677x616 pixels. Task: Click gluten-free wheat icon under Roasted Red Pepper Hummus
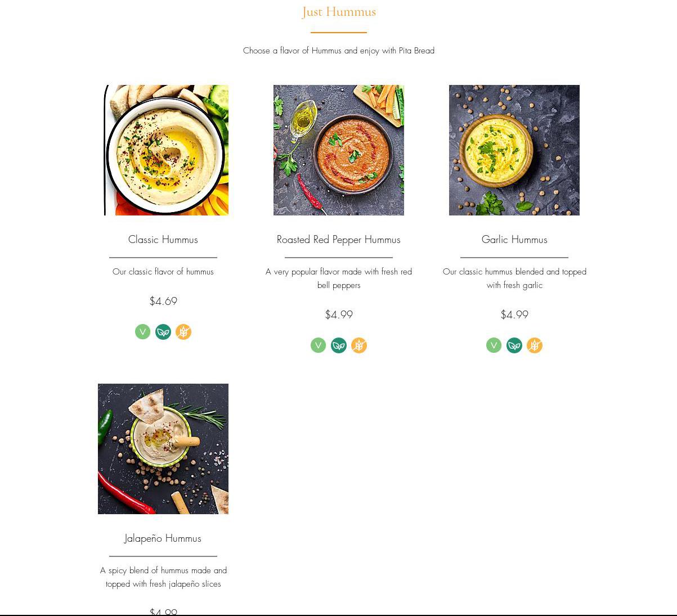point(359,345)
